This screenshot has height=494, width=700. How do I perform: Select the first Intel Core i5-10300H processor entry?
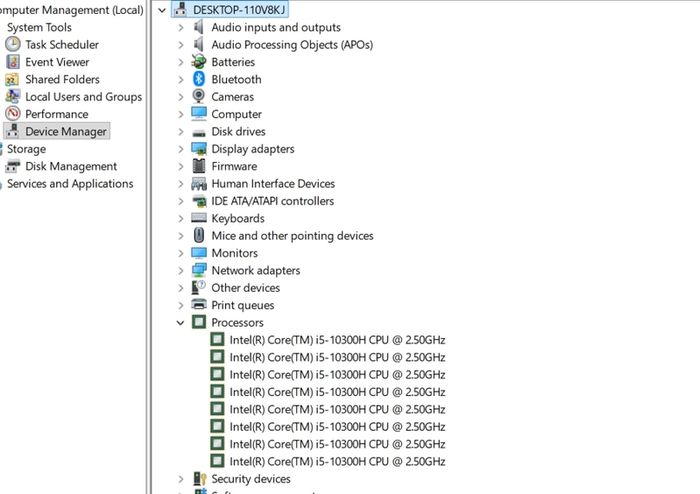pos(337,340)
